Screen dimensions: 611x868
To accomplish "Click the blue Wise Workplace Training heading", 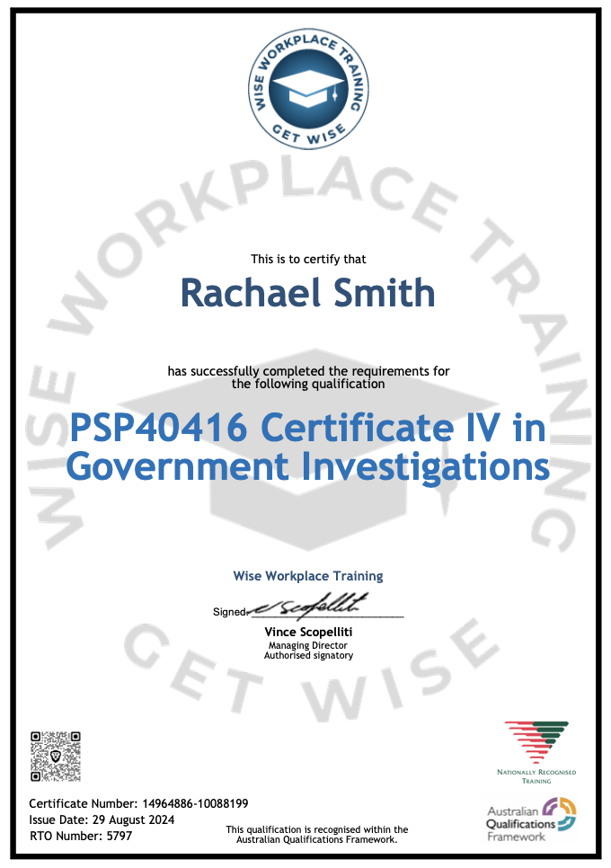I will pos(308,575).
